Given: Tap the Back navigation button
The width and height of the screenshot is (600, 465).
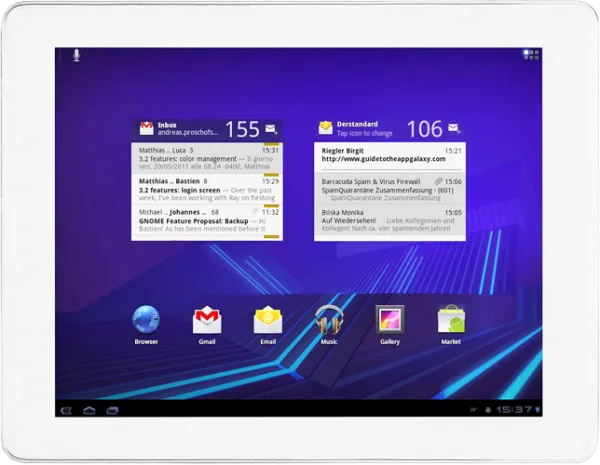Looking at the screenshot, I should [x=66, y=411].
